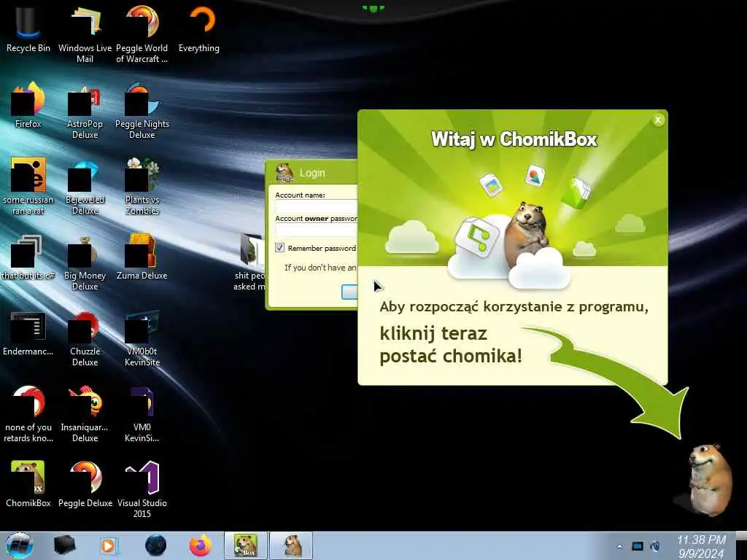Click the partially visible Login dialog button
This screenshot has height=560, width=747.
[x=349, y=292]
